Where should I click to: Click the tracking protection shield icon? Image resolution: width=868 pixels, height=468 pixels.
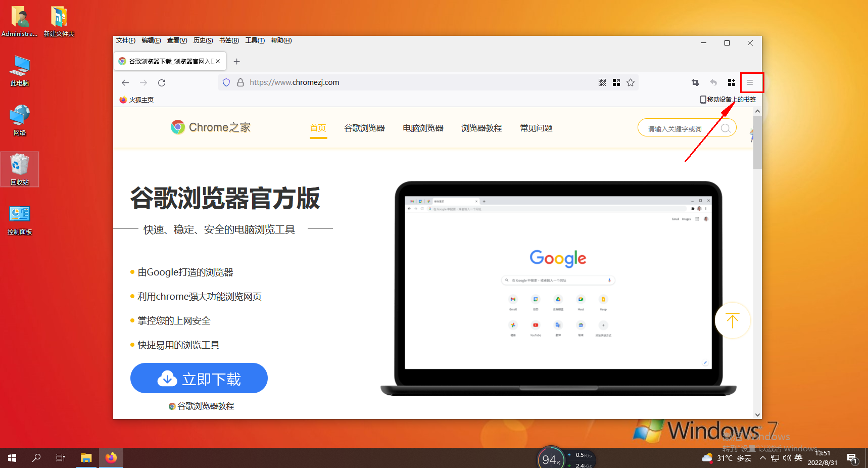(x=226, y=82)
